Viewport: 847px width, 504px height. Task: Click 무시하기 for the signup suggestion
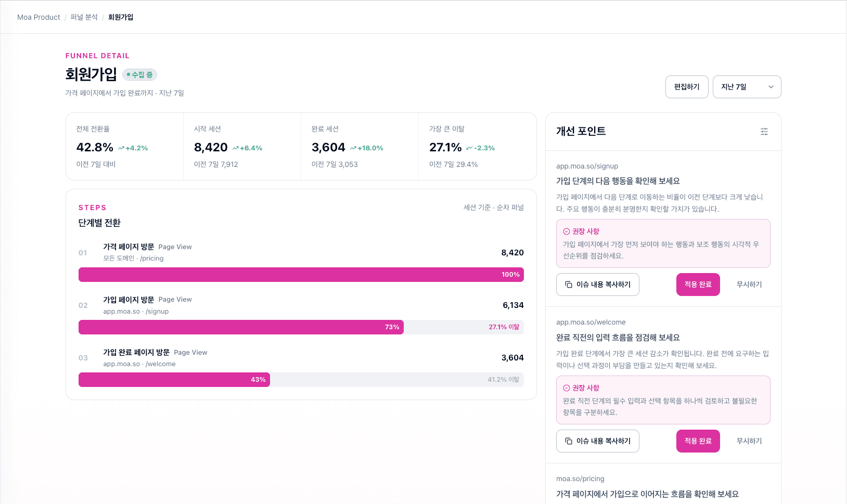(x=749, y=285)
